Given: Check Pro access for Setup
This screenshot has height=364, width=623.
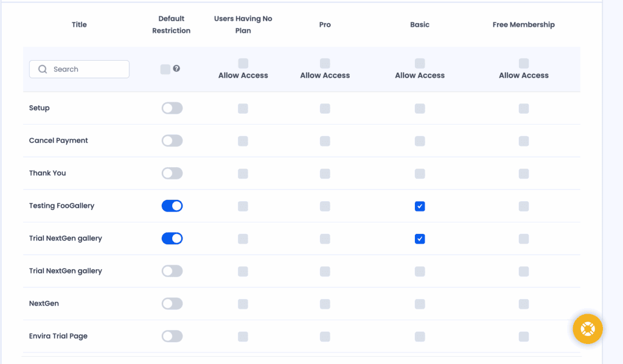Looking at the screenshot, I should click(x=325, y=108).
